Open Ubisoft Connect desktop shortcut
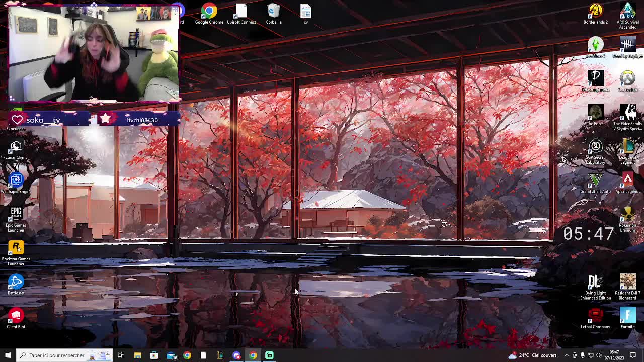The width and height of the screenshot is (644, 362). click(241, 14)
